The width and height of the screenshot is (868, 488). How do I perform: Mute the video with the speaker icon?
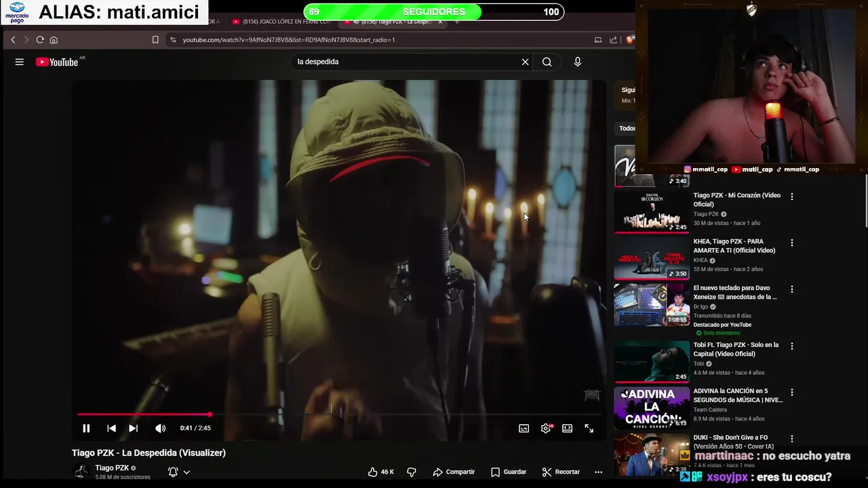(160, 428)
